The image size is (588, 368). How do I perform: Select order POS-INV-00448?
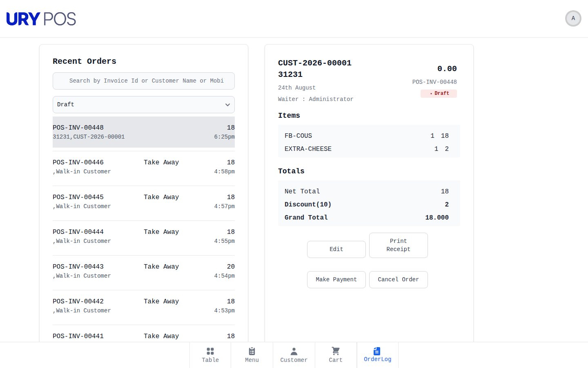[144, 132]
